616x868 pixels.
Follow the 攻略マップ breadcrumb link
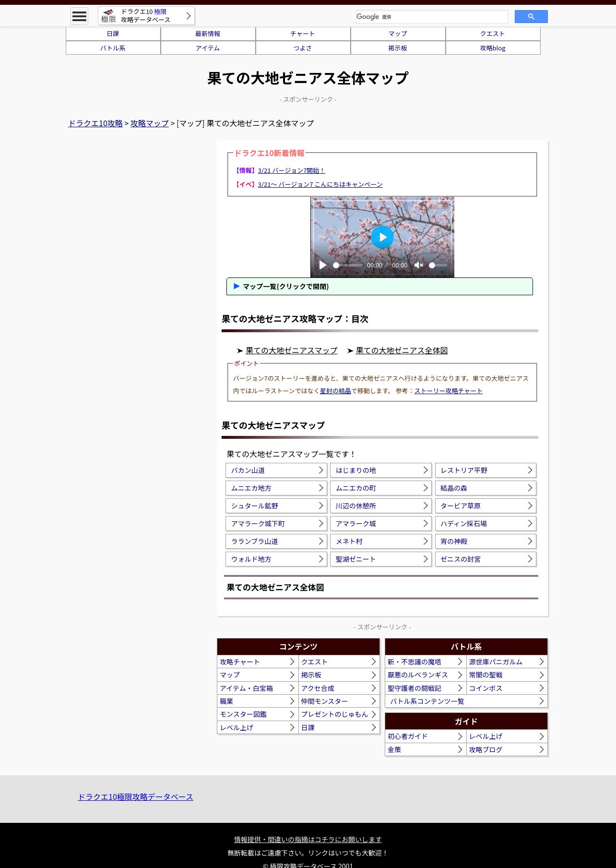(x=150, y=123)
